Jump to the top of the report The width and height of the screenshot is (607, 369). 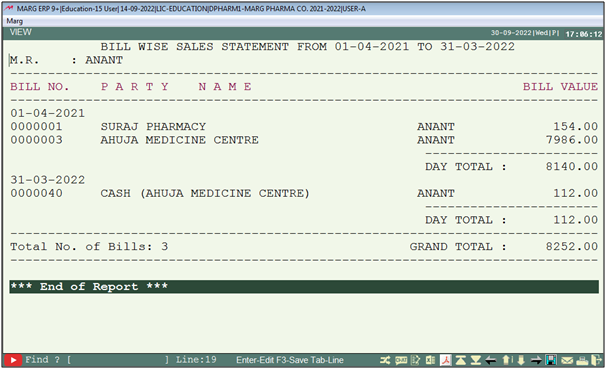461,360
